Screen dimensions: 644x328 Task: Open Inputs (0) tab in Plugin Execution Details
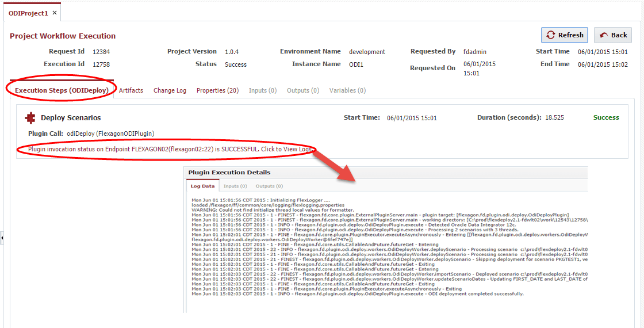[235, 186]
